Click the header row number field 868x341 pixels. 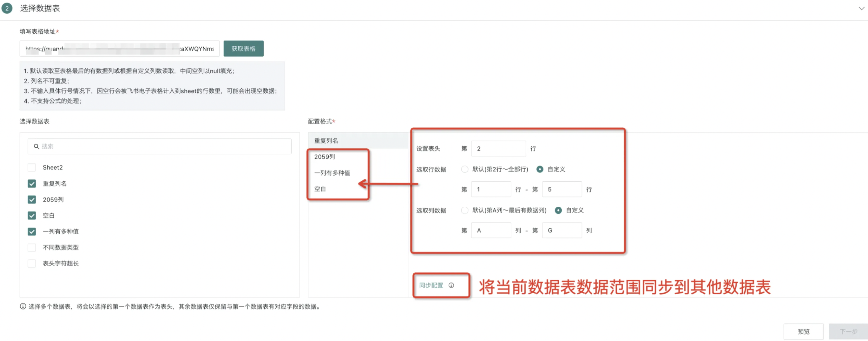click(x=498, y=148)
